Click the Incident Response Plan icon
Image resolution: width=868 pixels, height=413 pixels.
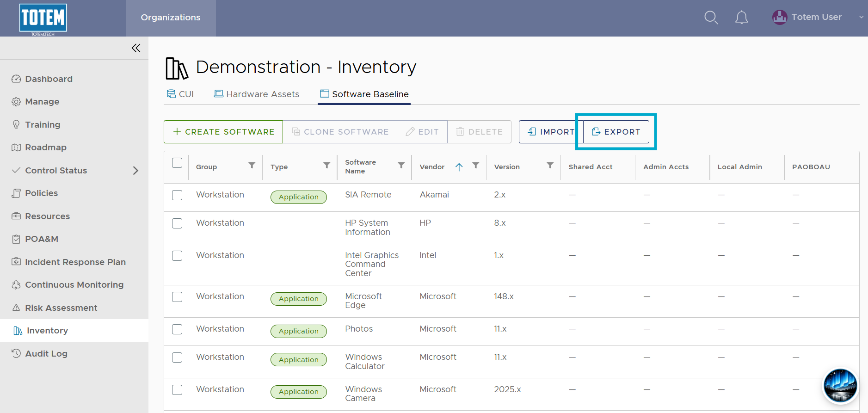click(x=16, y=262)
